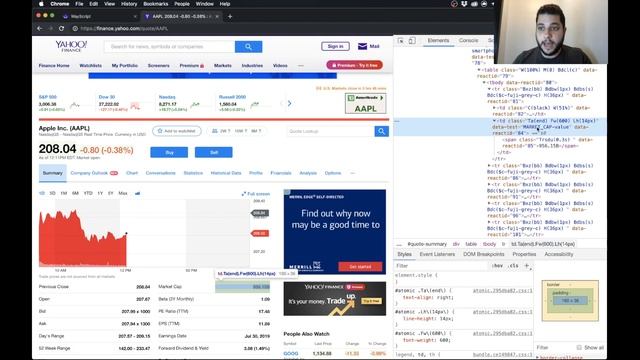Click the Yahoo Finance logo
Image resolution: width=640 pixels, height=360 pixels.
(71, 46)
